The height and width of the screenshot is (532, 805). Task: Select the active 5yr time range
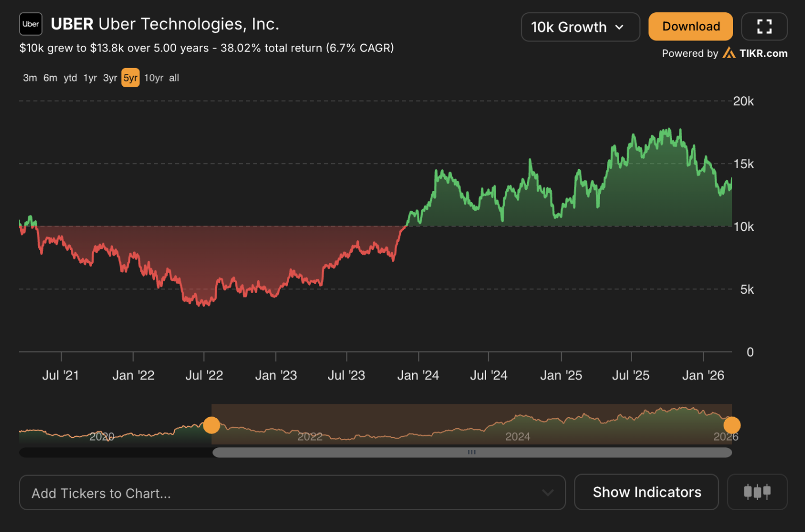coord(130,78)
